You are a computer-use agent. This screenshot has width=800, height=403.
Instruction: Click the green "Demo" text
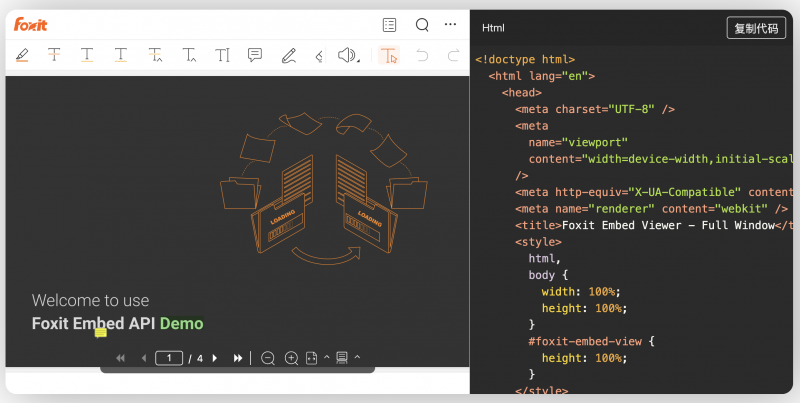pyautogui.click(x=182, y=323)
